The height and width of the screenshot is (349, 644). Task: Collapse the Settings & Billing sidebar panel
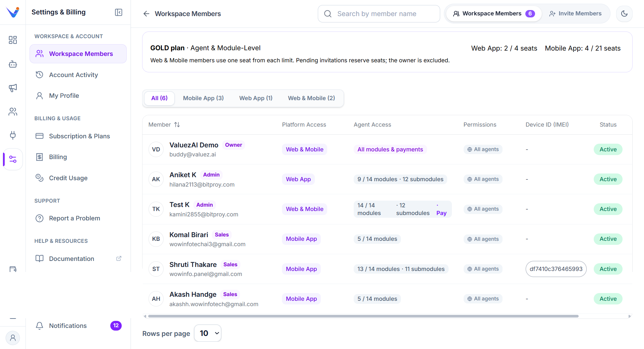[x=119, y=12]
